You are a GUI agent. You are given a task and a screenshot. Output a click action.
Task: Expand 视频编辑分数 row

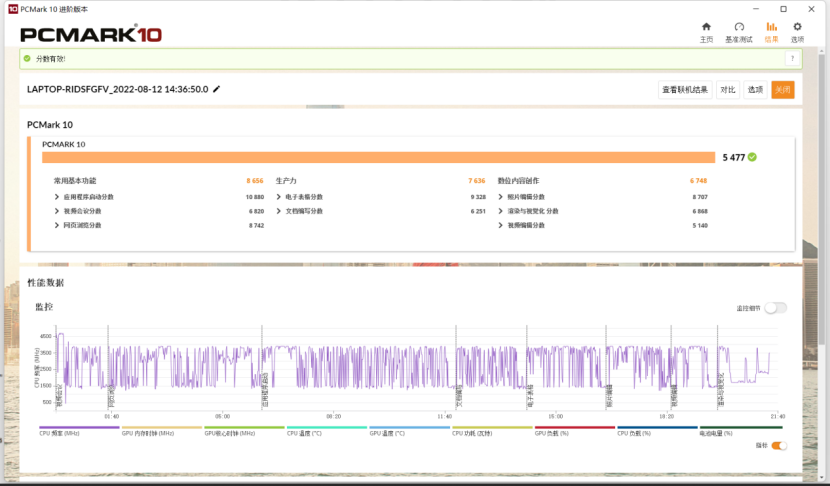click(x=500, y=226)
